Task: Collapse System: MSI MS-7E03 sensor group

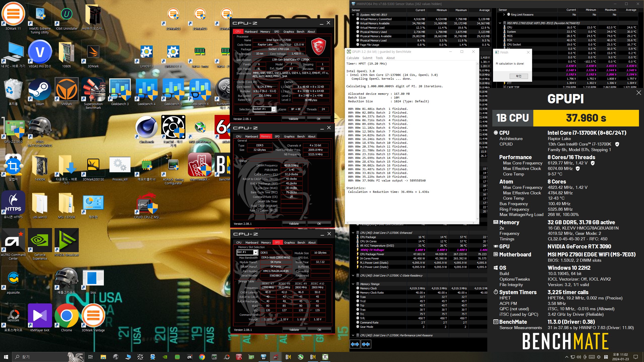Action: click(353, 15)
